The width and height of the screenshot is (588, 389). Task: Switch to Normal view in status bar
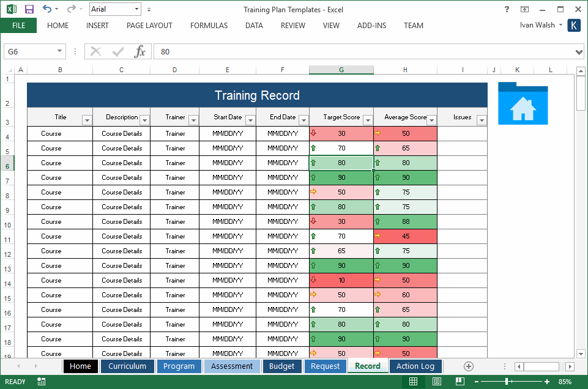(x=414, y=381)
